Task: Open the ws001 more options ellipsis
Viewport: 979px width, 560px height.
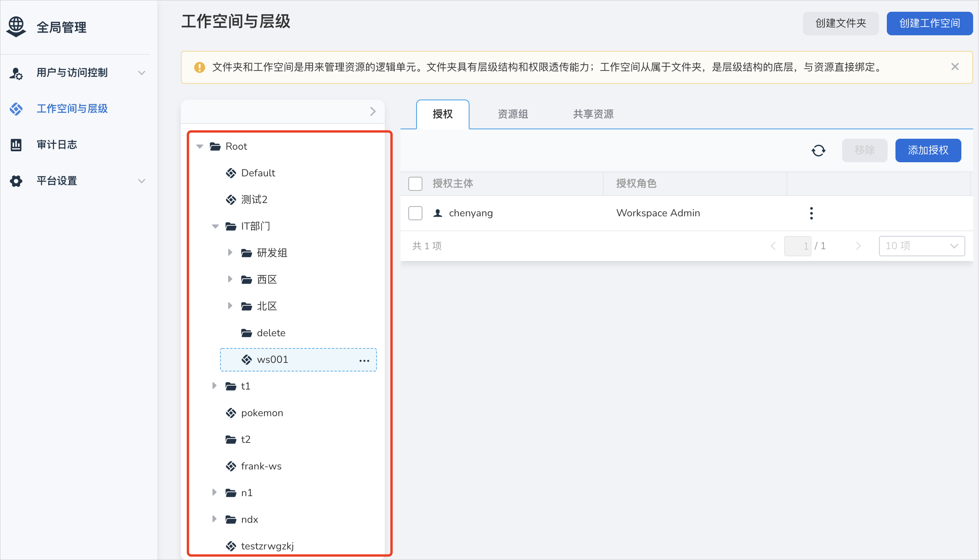Action: pyautogui.click(x=364, y=361)
